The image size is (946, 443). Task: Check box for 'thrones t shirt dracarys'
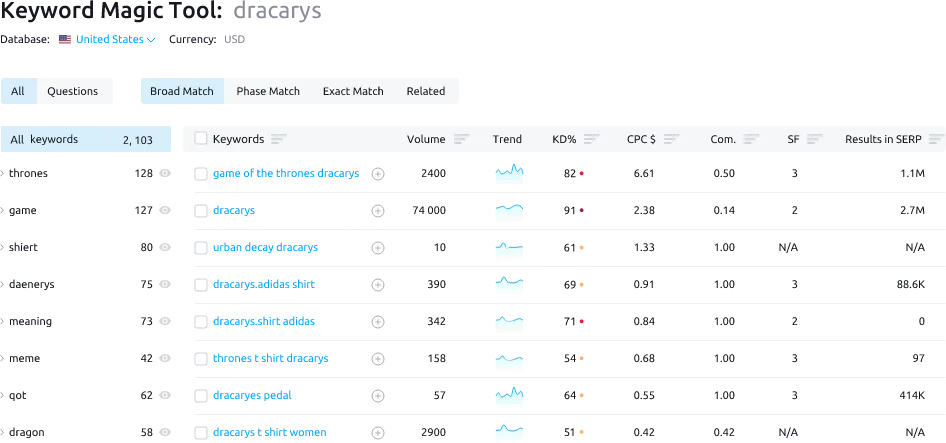click(x=200, y=359)
